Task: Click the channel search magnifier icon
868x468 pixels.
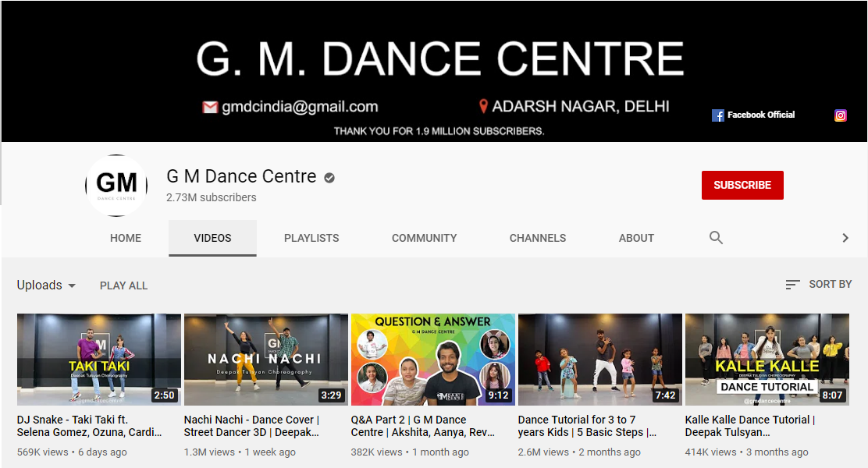Action: click(716, 238)
